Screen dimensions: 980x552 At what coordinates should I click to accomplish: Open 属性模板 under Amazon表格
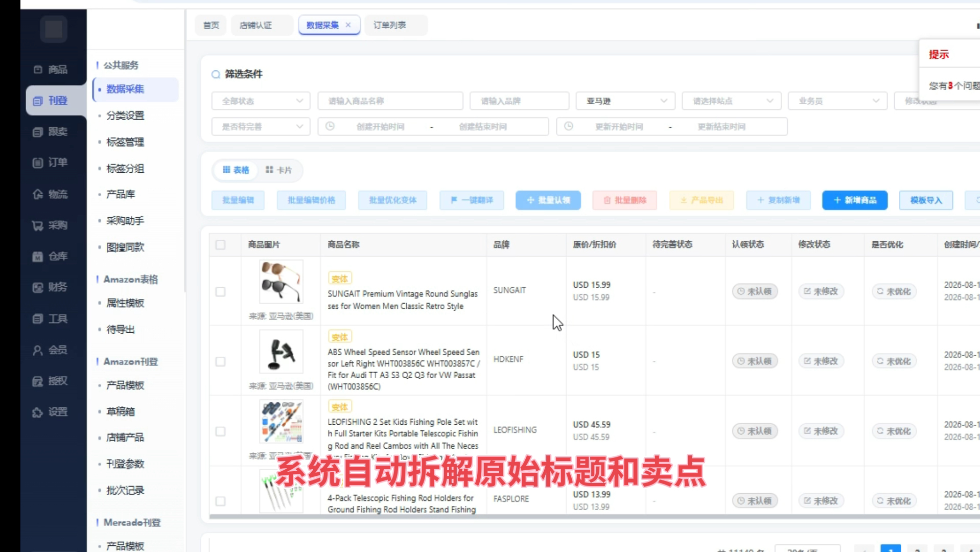click(125, 304)
